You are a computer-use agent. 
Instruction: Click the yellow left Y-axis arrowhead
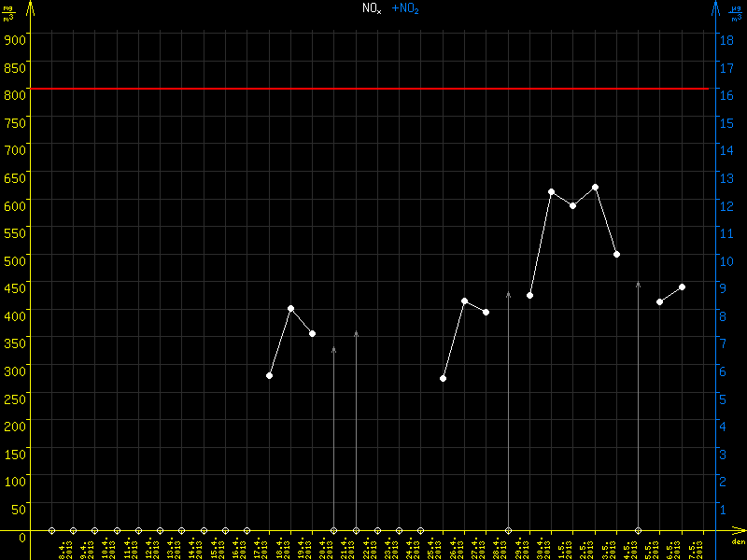[x=30, y=7]
